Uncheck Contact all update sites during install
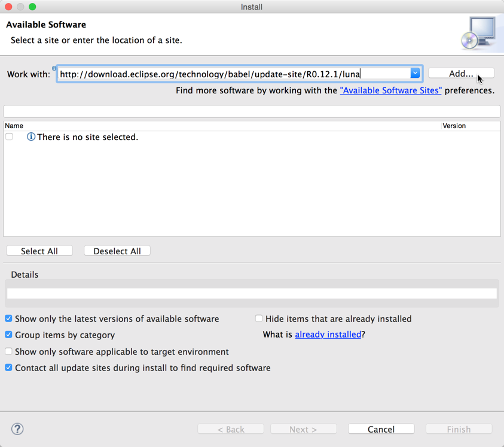 coord(9,367)
